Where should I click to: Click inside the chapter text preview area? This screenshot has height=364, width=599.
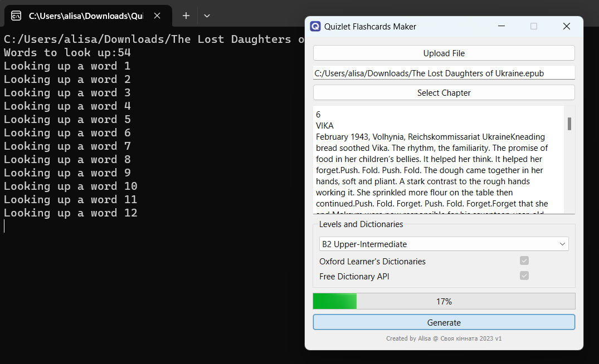click(439, 160)
